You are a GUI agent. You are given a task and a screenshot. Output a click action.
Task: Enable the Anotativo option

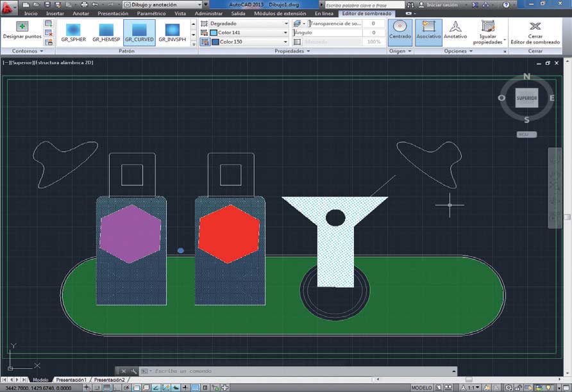click(455, 29)
